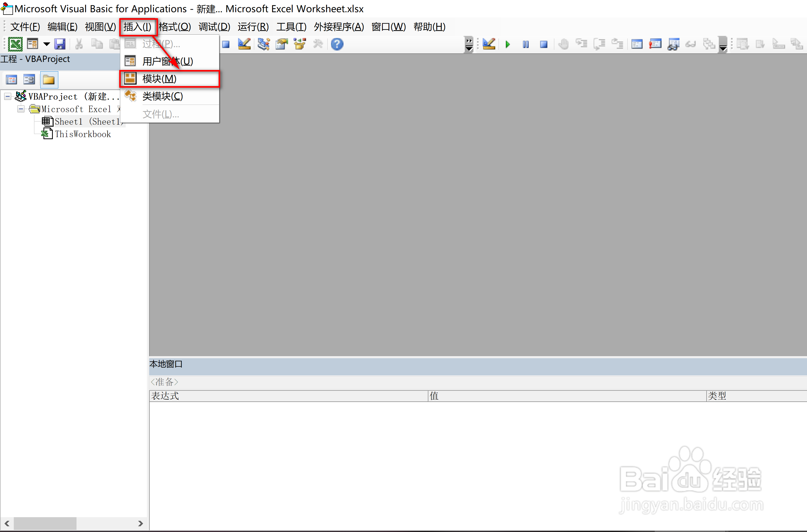Click the Break pause icon in debug toolbar
This screenshot has width=807, height=532.
point(526,44)
